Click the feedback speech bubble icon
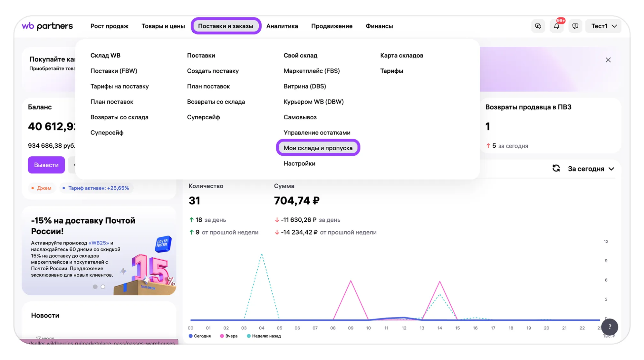The image size is (644, 360). point(575,26)
